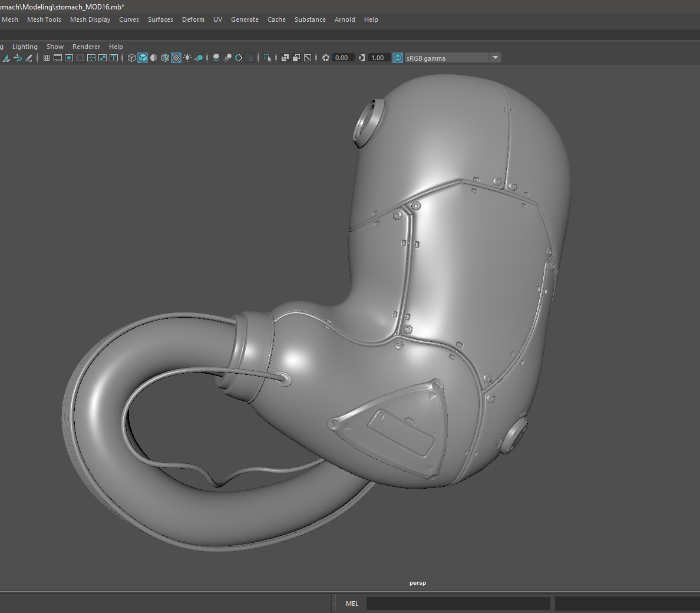Enable Wireframe display mode

tap(131, 57)
